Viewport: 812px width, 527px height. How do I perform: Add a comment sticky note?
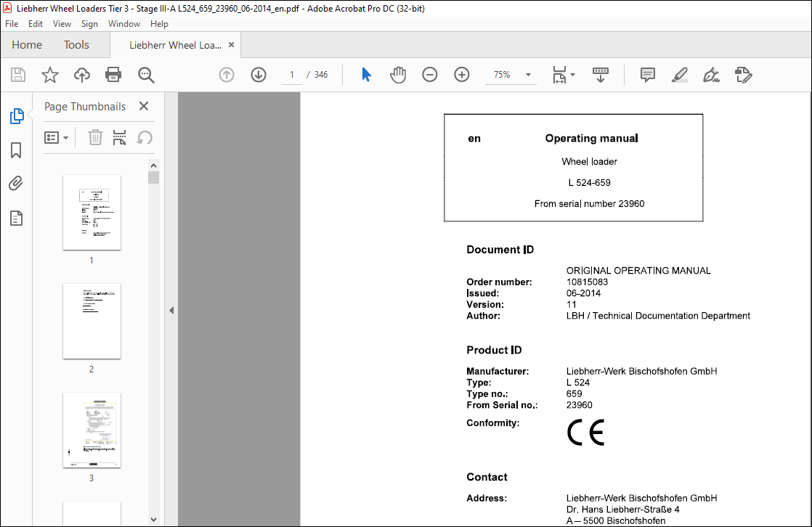coord(647,75)
